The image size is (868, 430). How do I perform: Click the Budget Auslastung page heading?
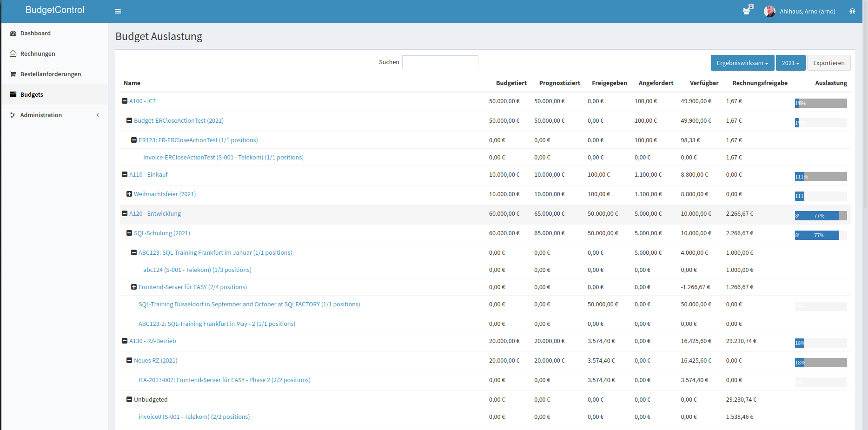(159, 36)
